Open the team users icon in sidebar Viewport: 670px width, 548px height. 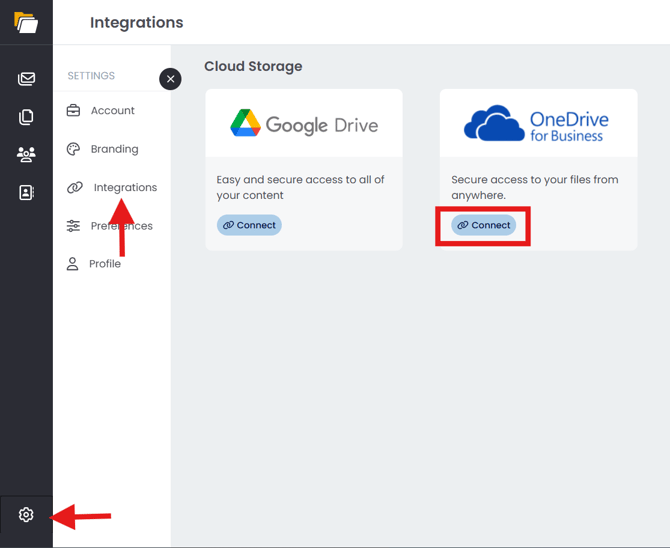pyautogui.click(x=26, y=154)
